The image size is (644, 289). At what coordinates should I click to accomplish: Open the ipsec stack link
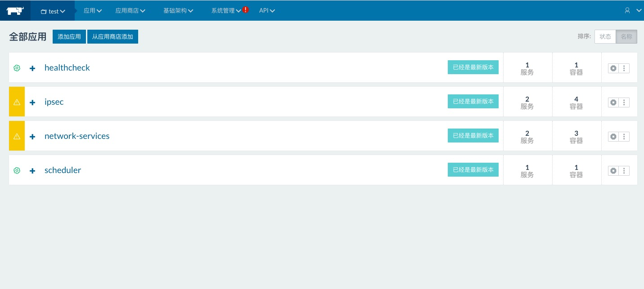(54, 102)
